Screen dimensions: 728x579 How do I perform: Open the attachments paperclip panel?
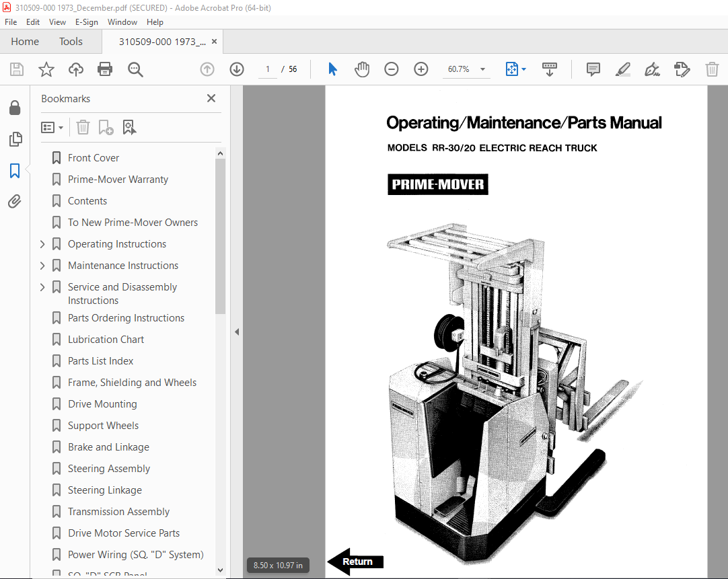point(15,201)
